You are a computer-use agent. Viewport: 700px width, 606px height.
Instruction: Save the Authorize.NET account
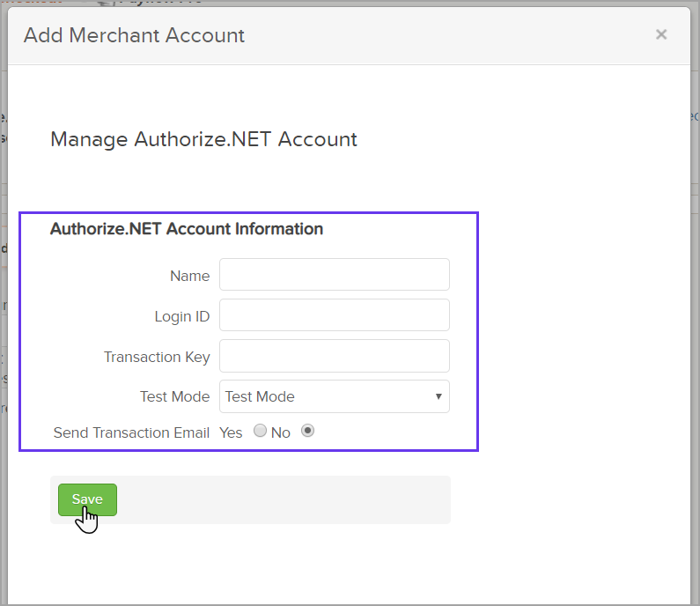pyautogui.click(x=87, y=499)
